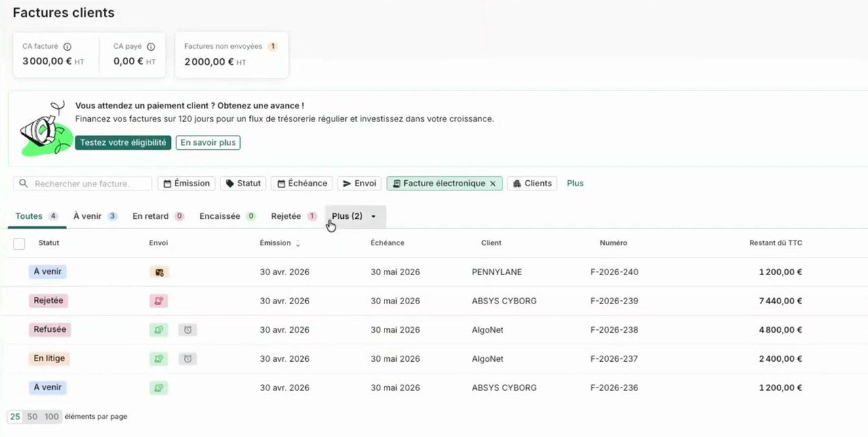Open the Échéance filter

(302, 184)
